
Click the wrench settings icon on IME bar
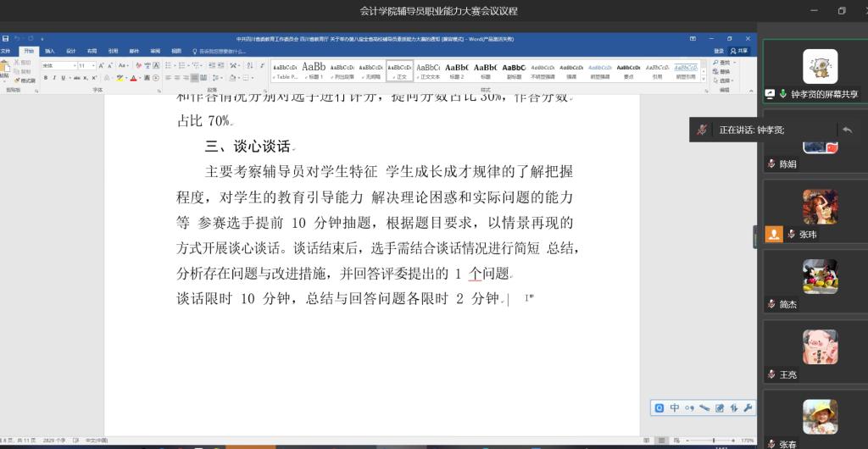pos(747,407)
